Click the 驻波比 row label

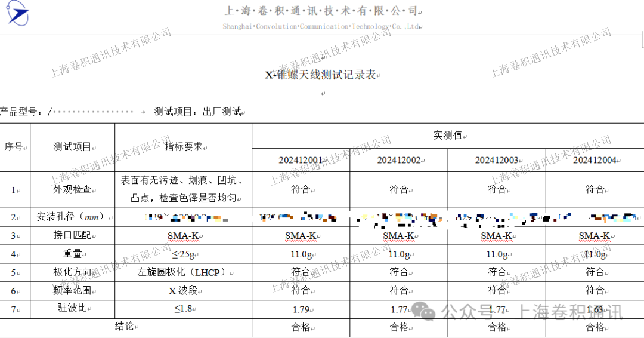(x=72, y=308)
